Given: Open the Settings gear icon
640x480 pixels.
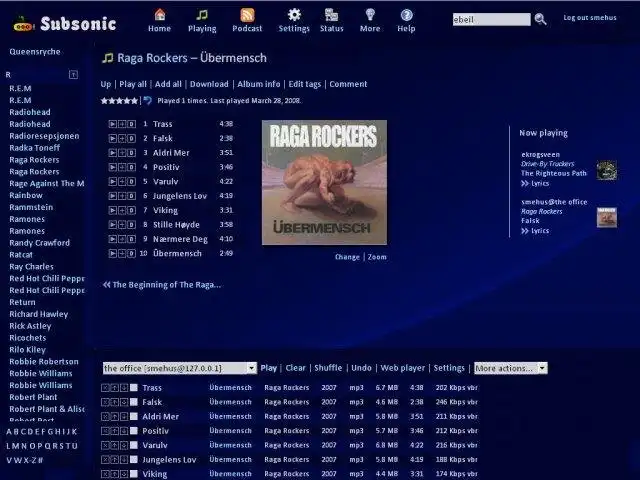Looking at the screenshot, I should pos(294,15).
